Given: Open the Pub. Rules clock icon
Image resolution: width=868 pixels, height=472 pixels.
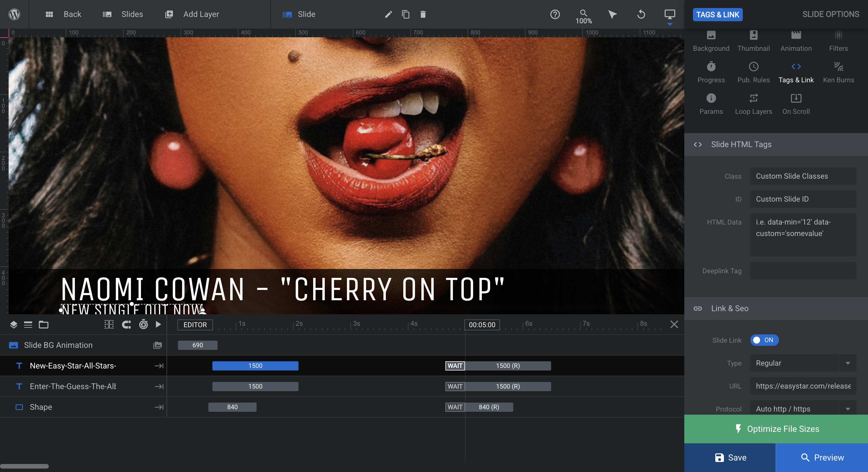Looking at the screenshot, I should (x=753, y=66).
